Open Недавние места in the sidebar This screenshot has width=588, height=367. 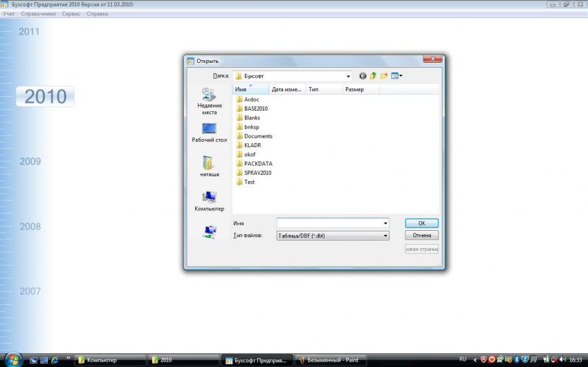point(209,101)
